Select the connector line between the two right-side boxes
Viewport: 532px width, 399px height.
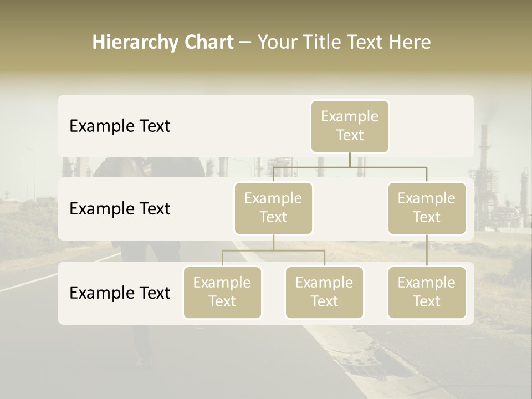coord(427,250)
